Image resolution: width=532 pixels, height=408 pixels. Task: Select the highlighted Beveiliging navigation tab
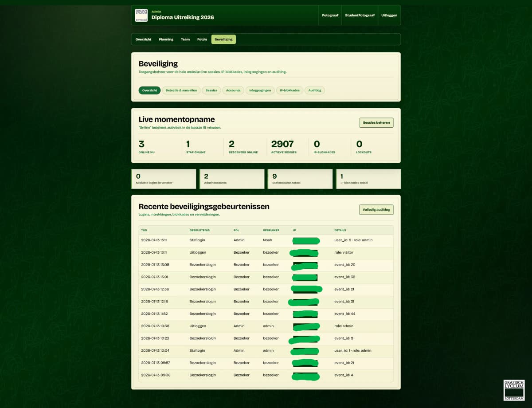(x=223, y=39)
